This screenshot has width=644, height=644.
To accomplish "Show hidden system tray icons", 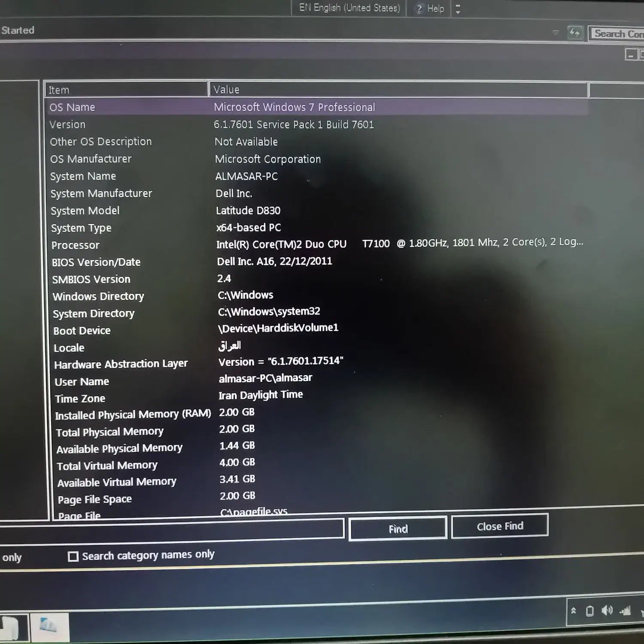I will pyautogui.click(x=573, y=611).
